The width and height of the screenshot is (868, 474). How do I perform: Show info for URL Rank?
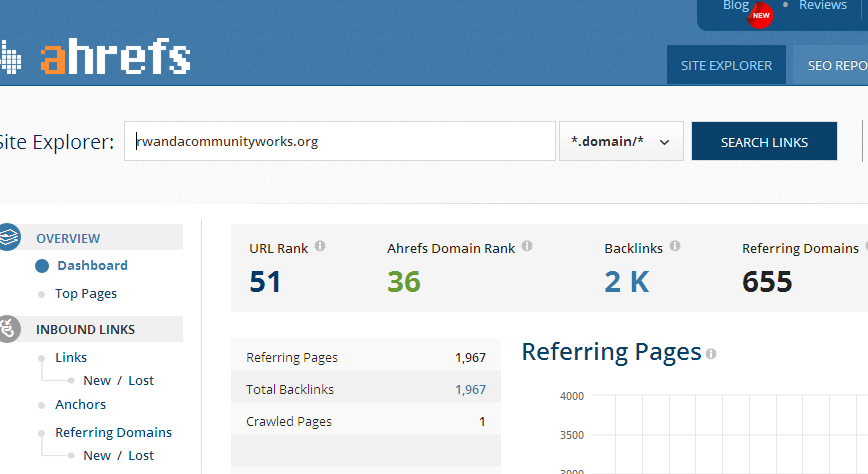(320, 246)
